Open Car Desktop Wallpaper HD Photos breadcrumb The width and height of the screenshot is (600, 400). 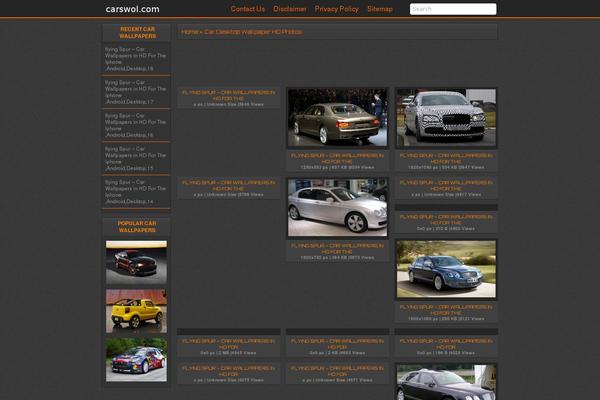[253, 32]
